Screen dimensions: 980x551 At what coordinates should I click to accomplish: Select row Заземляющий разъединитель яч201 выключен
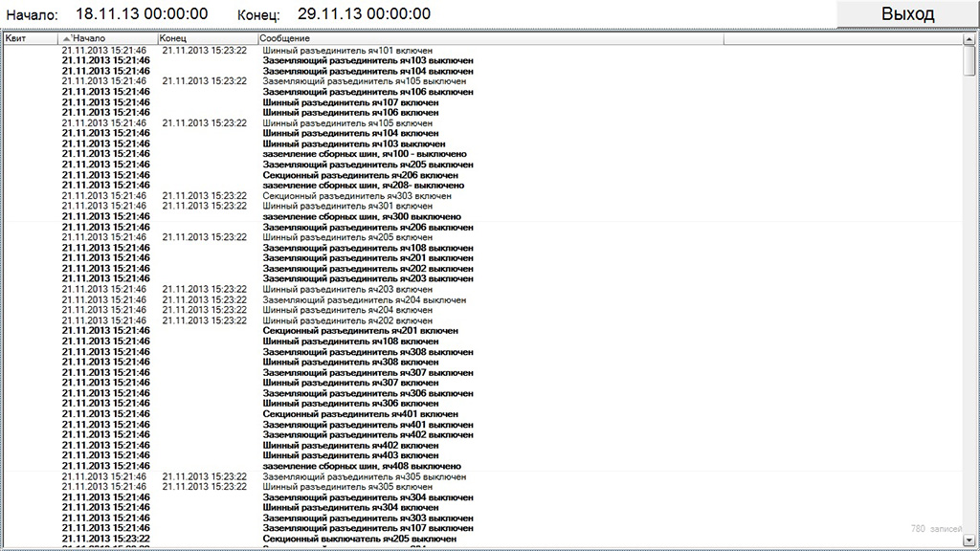pyautogui.click(x=482, y=258)
